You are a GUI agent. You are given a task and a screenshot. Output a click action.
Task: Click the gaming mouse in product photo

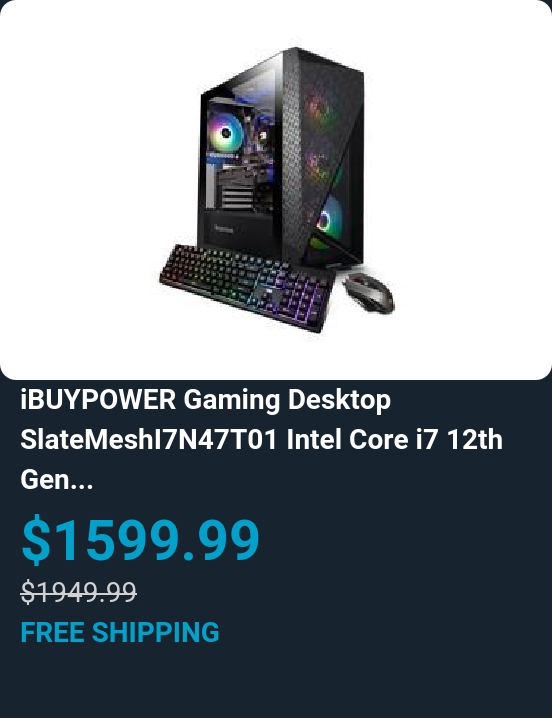[x=369, y=293]
